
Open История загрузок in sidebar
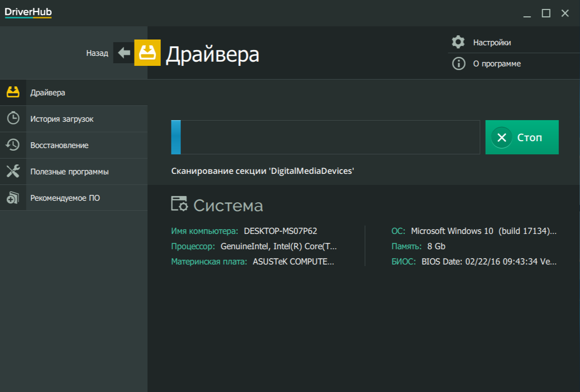click(x=74, y=119)
